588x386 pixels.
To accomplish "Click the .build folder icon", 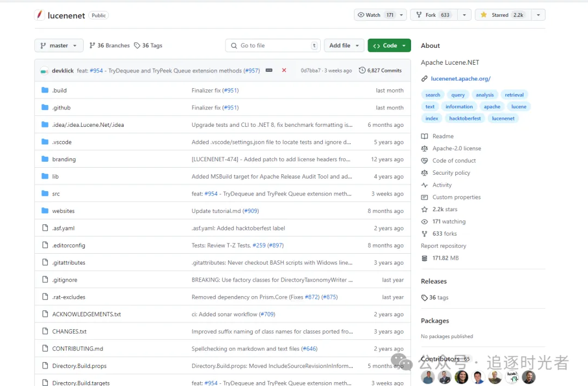I will pyautogui.click(x=45, y=90).
